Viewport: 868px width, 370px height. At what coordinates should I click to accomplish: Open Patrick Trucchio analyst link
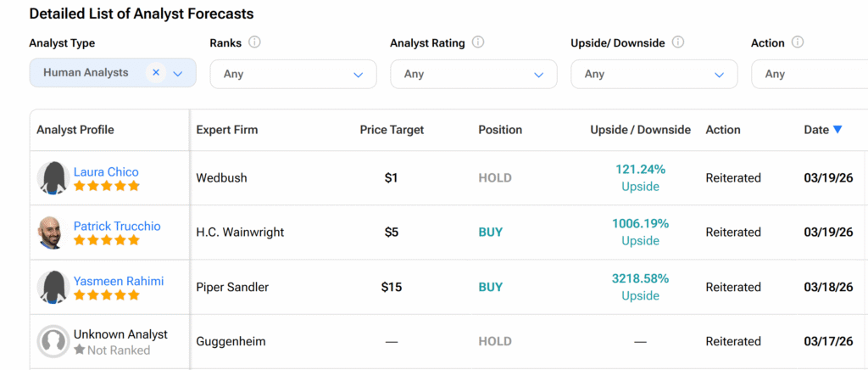117,226
